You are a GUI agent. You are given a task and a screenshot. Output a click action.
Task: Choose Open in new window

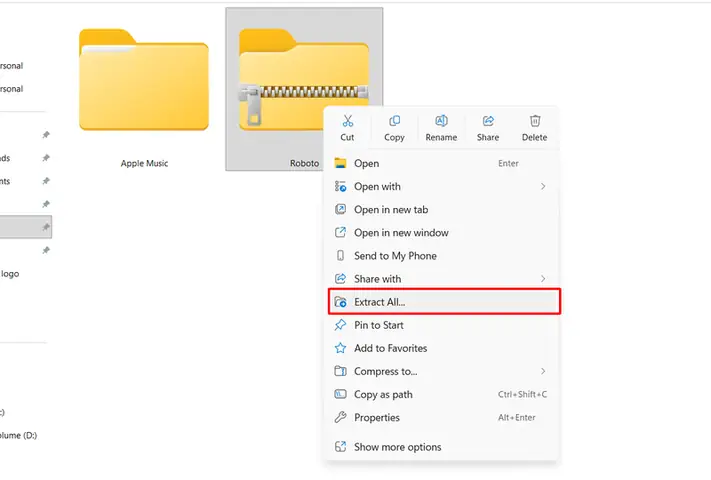pos(443,233)
